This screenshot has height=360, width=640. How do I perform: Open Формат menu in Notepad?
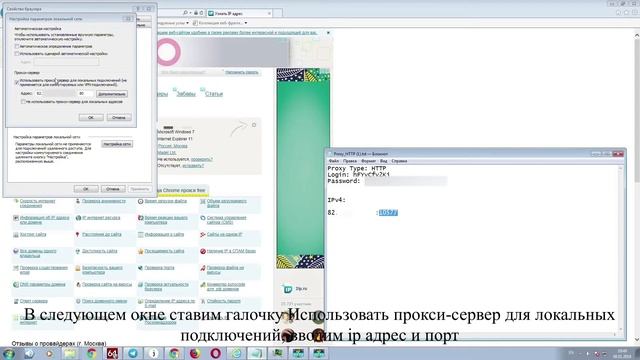[x=368, y=161]
